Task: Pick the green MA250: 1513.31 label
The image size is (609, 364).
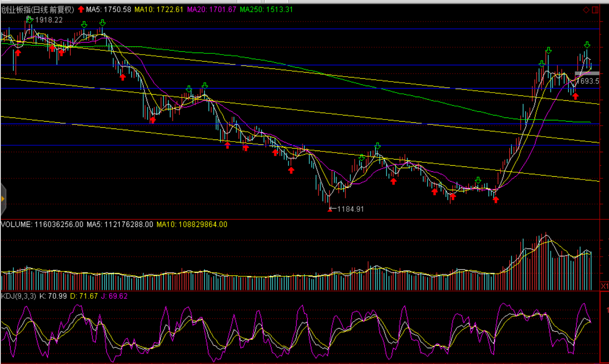Action: pyautogui.click(x=266, y=9)
